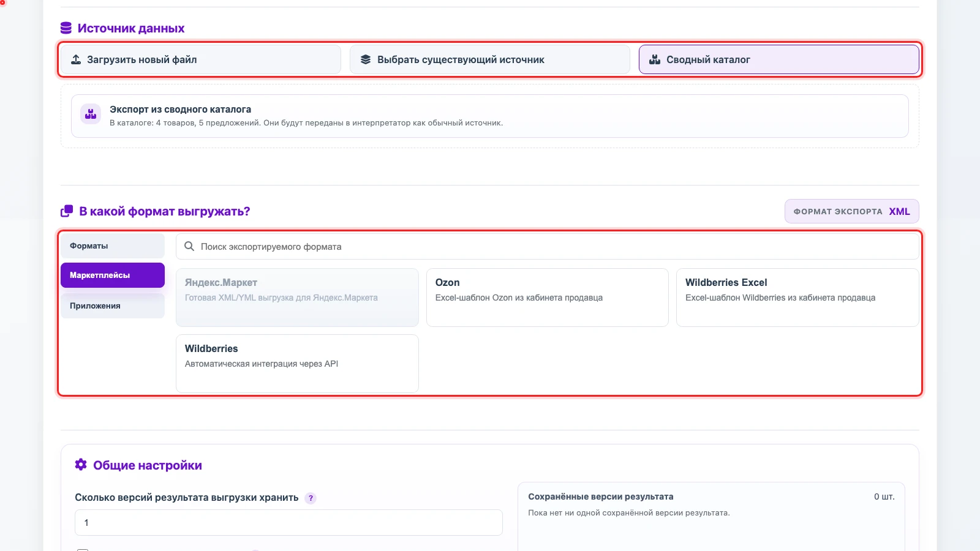980x551 pixels.
Task: Click the Сохранённые версии результата heading
Action: [601, 497]
